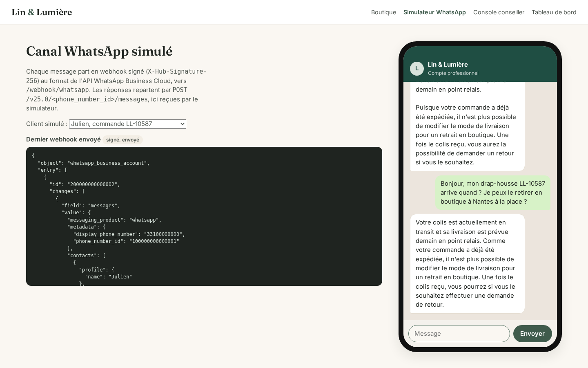
Task: Select the green customer message bubble
Action: 493,193
